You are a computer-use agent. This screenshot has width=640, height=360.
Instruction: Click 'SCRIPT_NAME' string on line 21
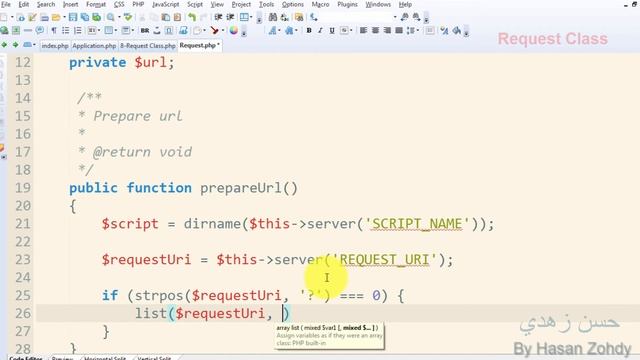tap(417, 224)
